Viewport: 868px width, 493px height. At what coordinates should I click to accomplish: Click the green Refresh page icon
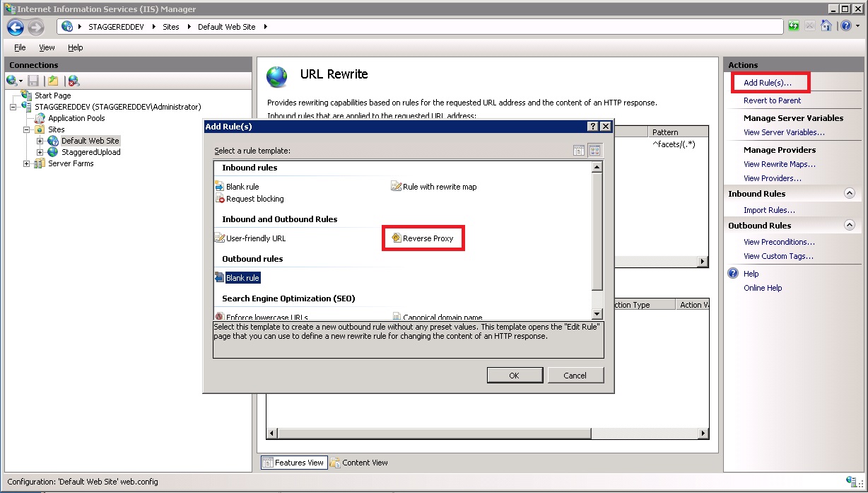[x=794, y=26]
